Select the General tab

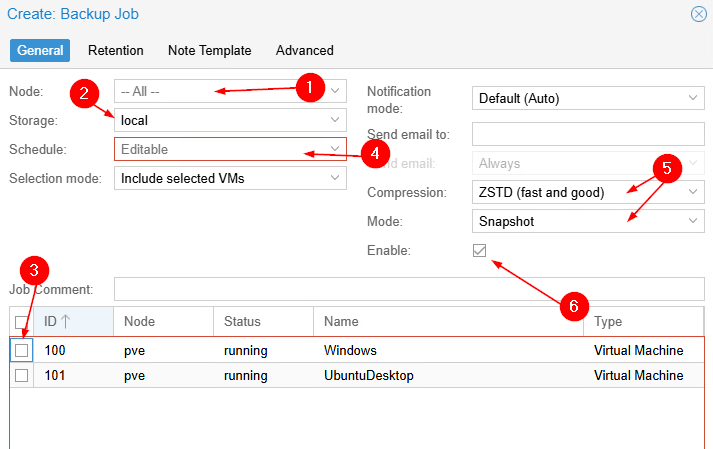[40, 50]
